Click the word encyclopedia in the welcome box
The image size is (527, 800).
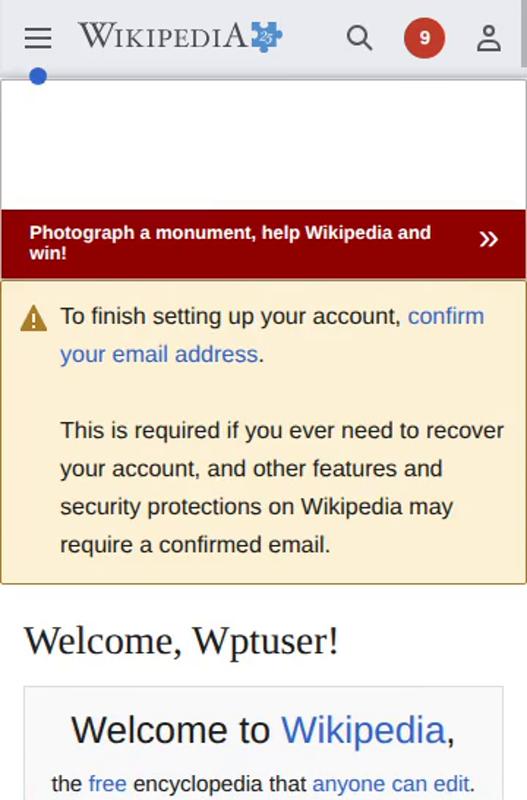[x=219, y=783]
